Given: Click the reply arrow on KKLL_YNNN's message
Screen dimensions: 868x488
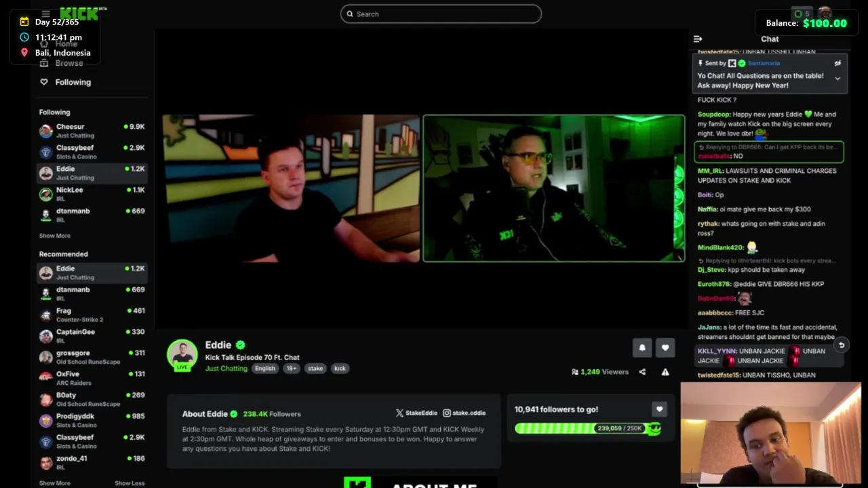Looking at the screenshot, I should pyautogui.click(x=841, y=345).
